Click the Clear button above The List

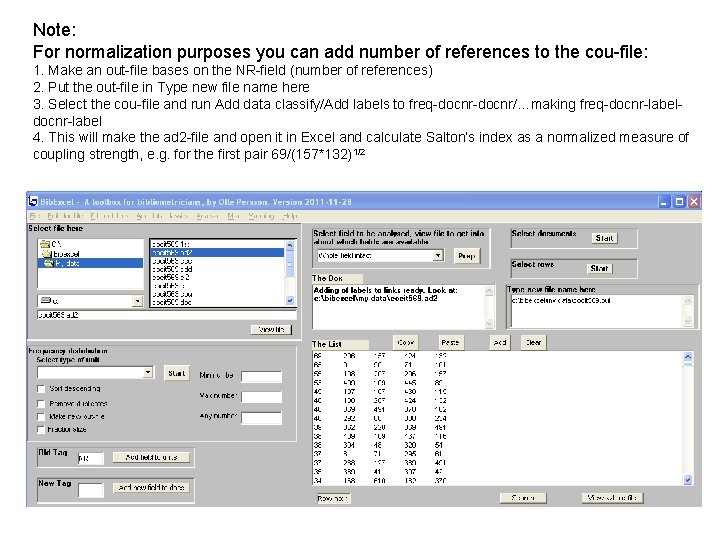[534, 342]
